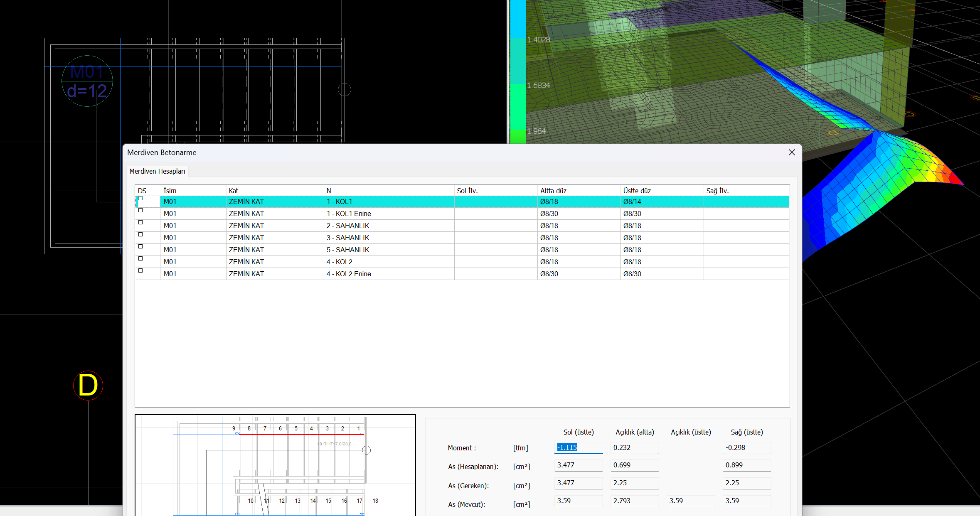Image resolution: width=980 pixels, height=516 pixels.
Task: Tick the DS checkbox for row 1 - KOL1 Enine
Action: 140,211
